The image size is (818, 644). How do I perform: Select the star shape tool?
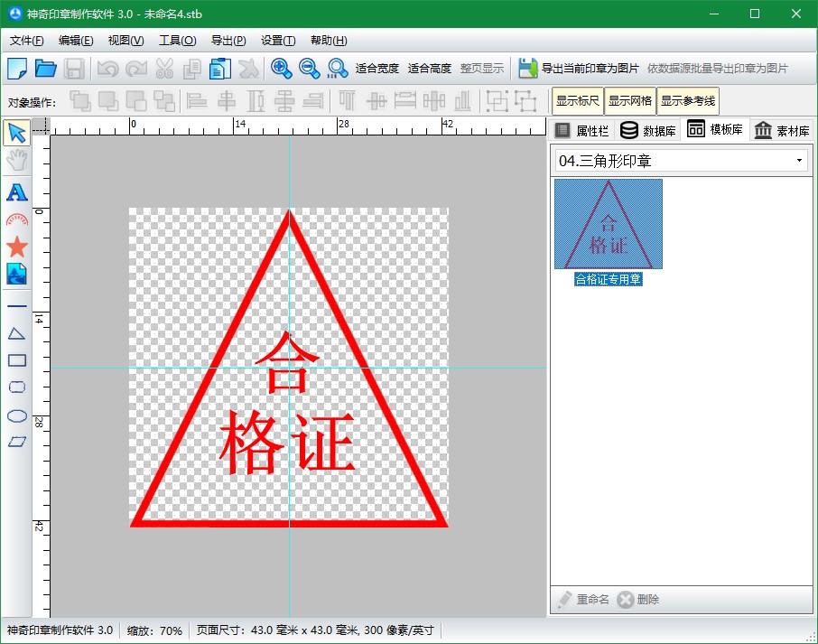[16, 247]
